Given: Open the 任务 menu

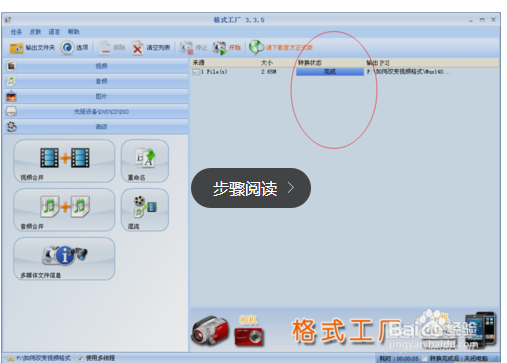Looking at the screenshot, I should 16,32.
